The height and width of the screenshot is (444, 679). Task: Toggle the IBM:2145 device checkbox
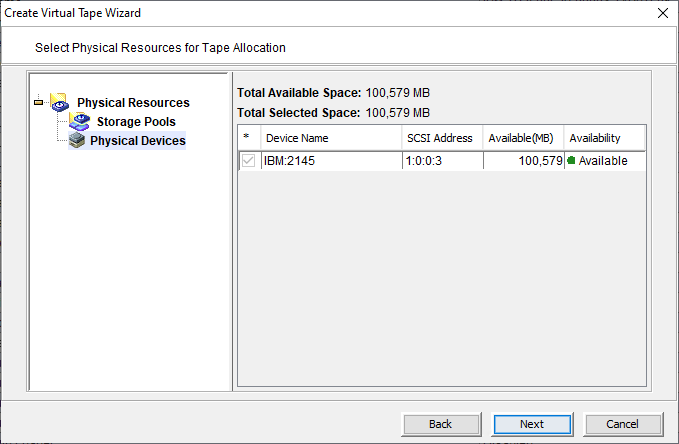(249, 161)
